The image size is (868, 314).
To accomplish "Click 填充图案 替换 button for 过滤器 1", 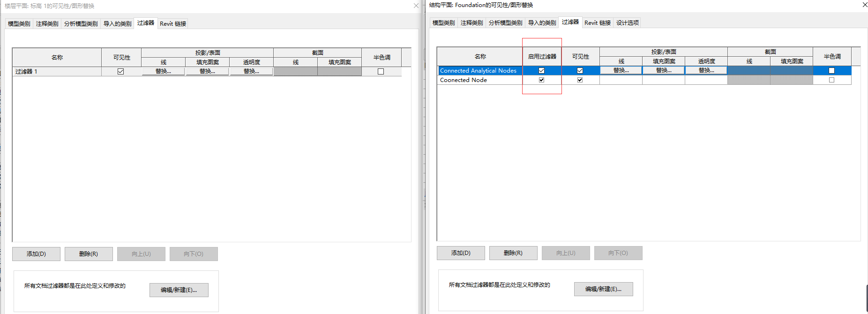I will pyautogui.click(x=207, y=71).
